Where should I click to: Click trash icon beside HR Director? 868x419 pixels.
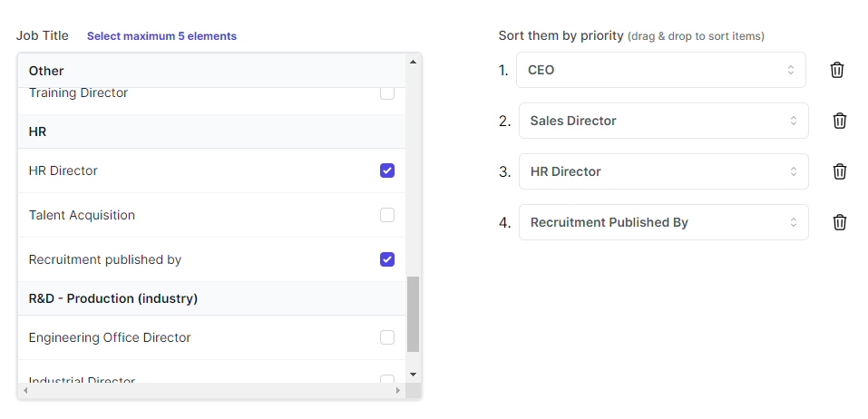point(840,171)
